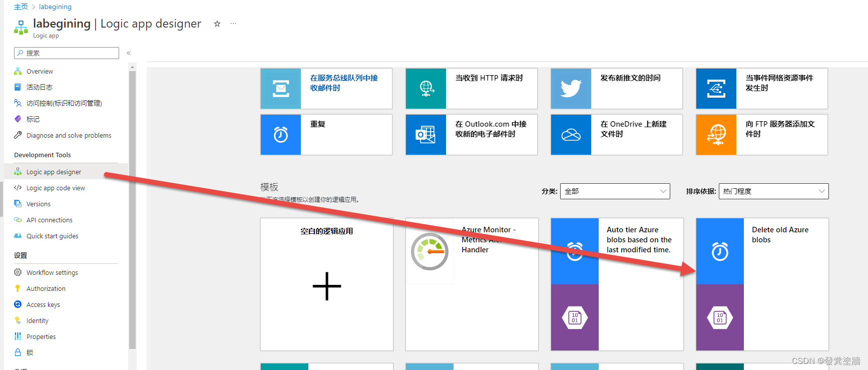Screen dimensions: 868x370
Task: Click the favorite star icon next to title
Action: (217, 24)
